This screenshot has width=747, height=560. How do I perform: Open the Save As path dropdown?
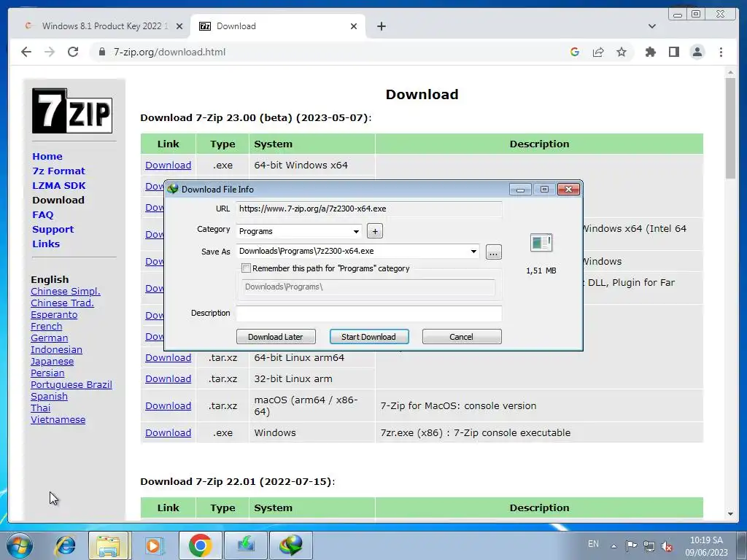[473, 252]
